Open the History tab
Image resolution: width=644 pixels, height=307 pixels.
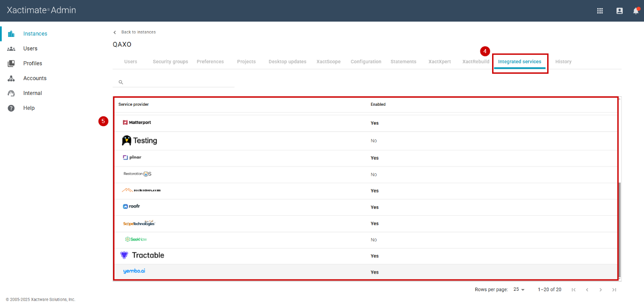point(563,62)
